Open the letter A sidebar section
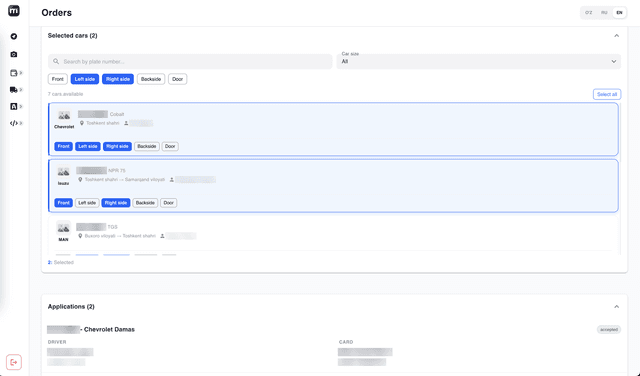The width and height of the screenshot is (640, 376). [13, 107]
